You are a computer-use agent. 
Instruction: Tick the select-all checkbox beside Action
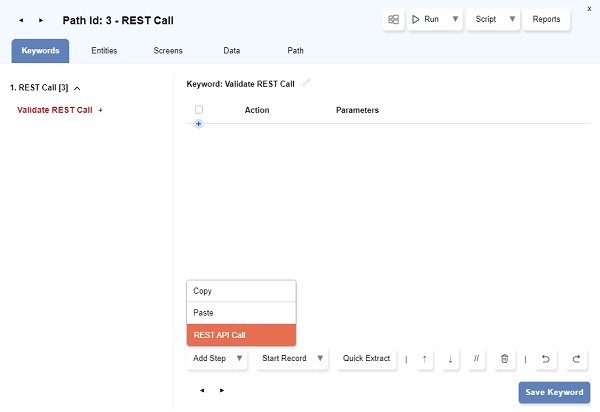[199, 110]
